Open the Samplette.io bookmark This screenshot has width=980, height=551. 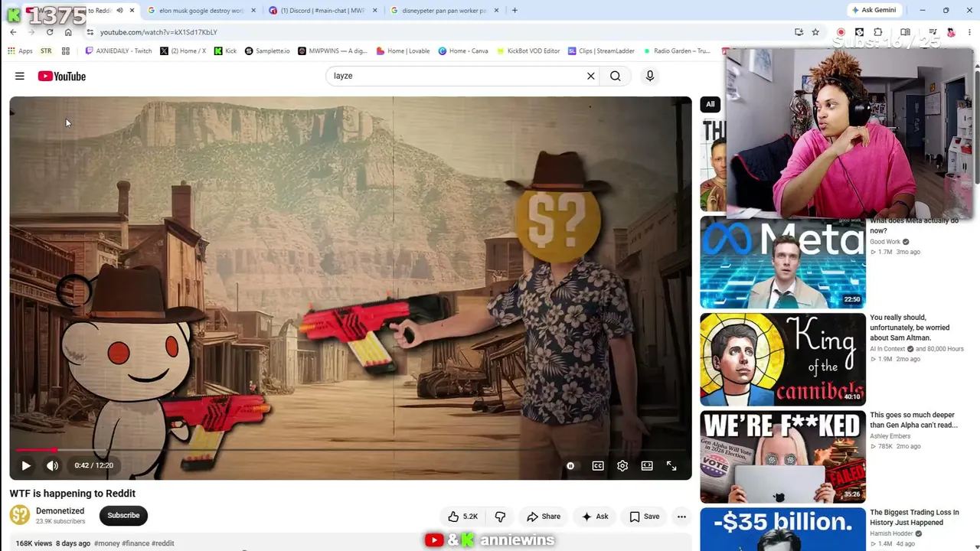pyautogui.click(x=267, y=51)
